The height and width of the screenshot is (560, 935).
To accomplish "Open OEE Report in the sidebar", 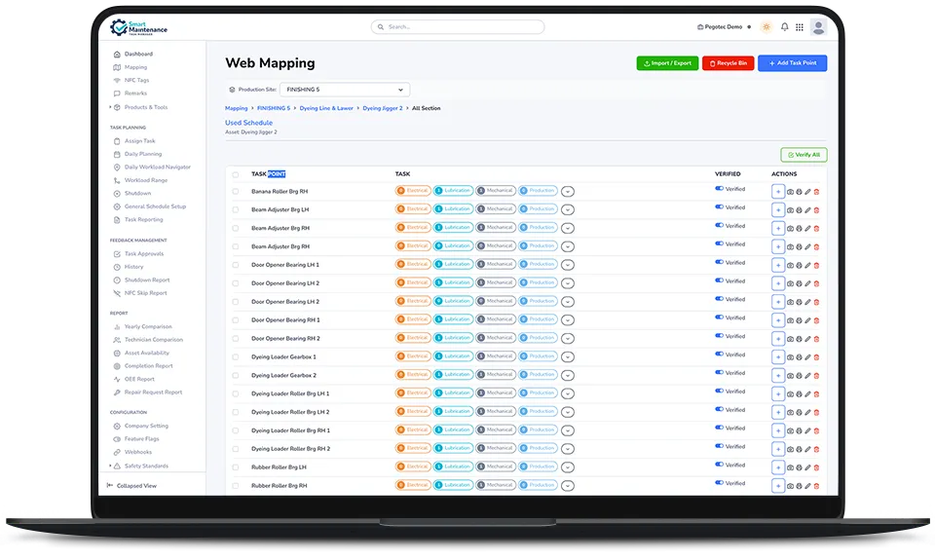I will pos(139,379).
